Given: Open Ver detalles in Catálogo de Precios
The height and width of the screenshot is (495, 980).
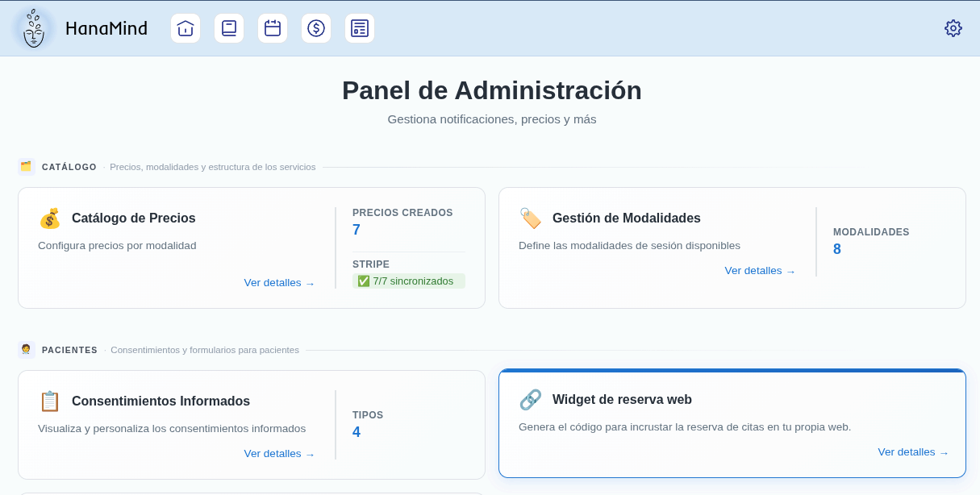Looking at the screenshot, I should 279,283.
